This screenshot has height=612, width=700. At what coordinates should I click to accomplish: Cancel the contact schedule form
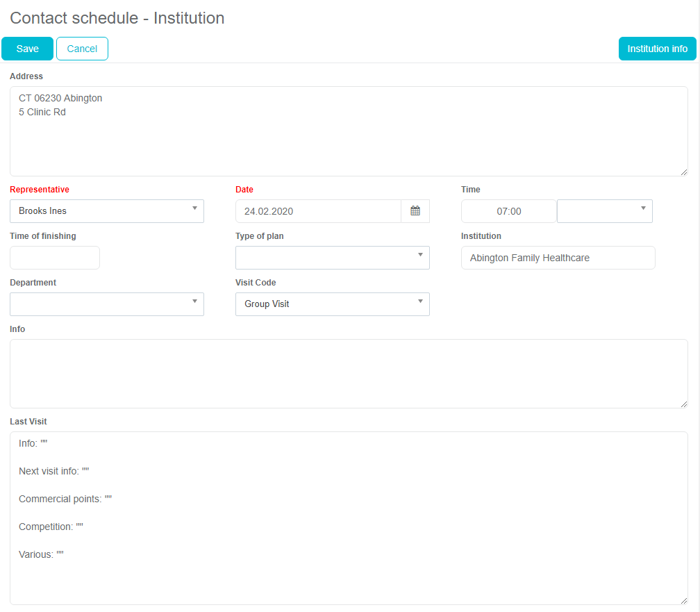(82, 49)
